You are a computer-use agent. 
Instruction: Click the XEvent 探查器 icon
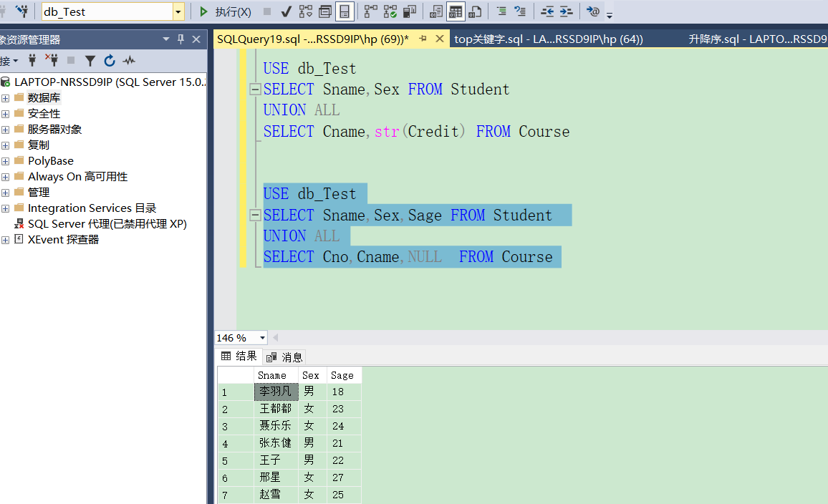[19, 239]
